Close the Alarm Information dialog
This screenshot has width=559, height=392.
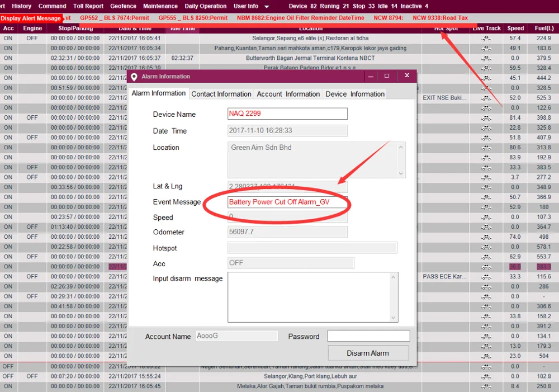pyautogui.click(x=407, y=76)
